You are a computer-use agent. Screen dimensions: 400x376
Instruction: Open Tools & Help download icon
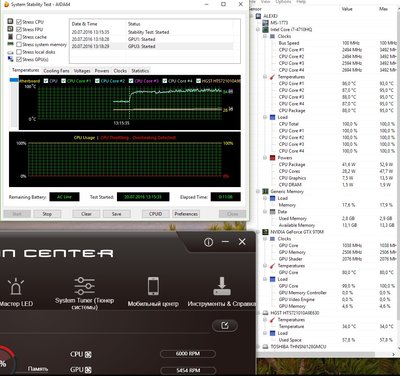click(222, 286)
